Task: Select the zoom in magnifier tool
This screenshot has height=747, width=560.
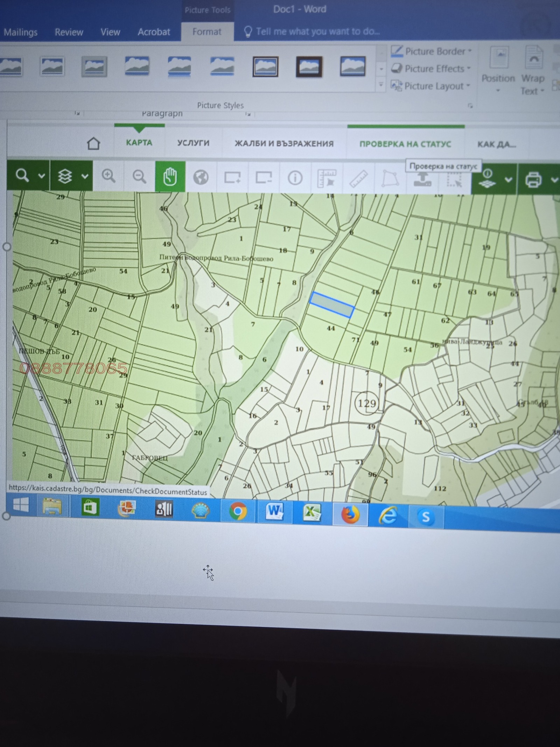Action: point(108,176)
